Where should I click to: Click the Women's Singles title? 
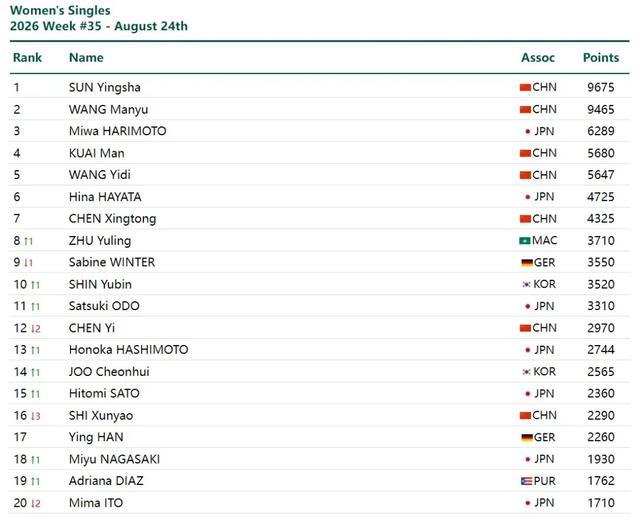point(60,10)
